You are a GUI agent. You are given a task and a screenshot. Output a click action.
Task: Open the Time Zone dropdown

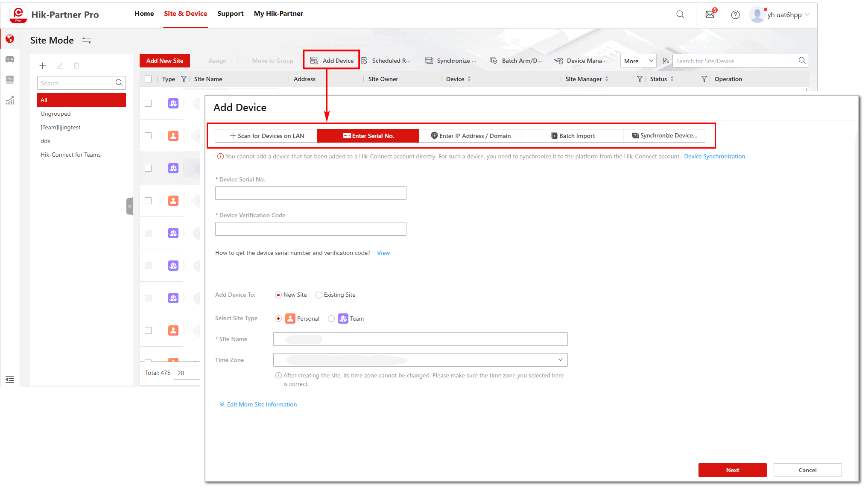pyautogui.click(x=421, y=360)
